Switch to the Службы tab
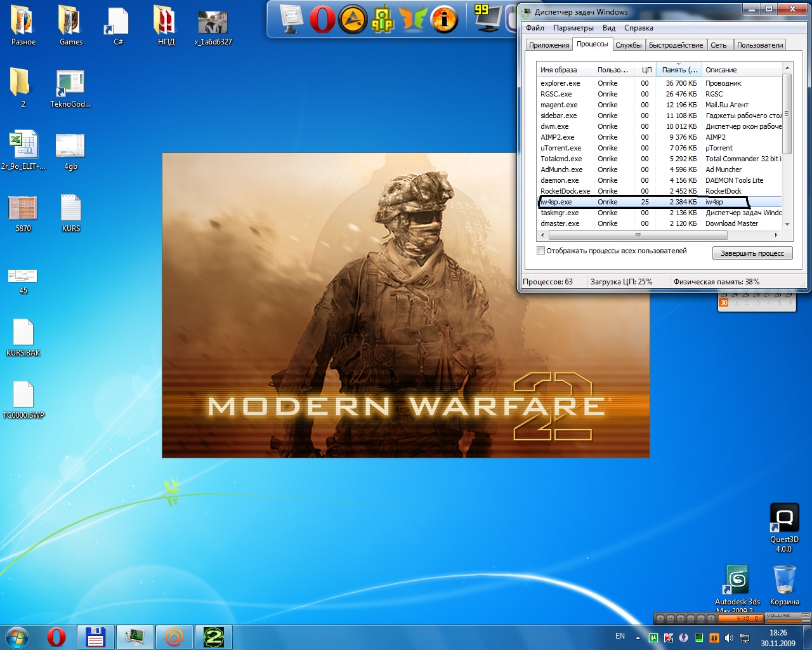 tap(628, 45)
